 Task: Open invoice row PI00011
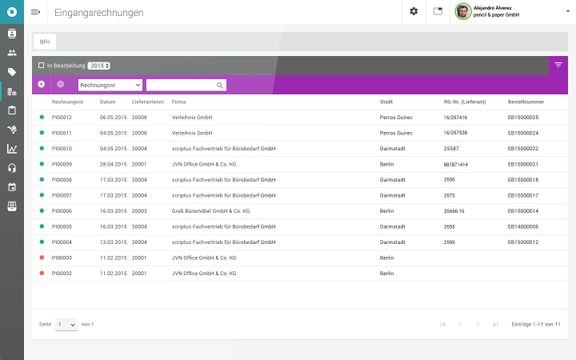[300, 133]
